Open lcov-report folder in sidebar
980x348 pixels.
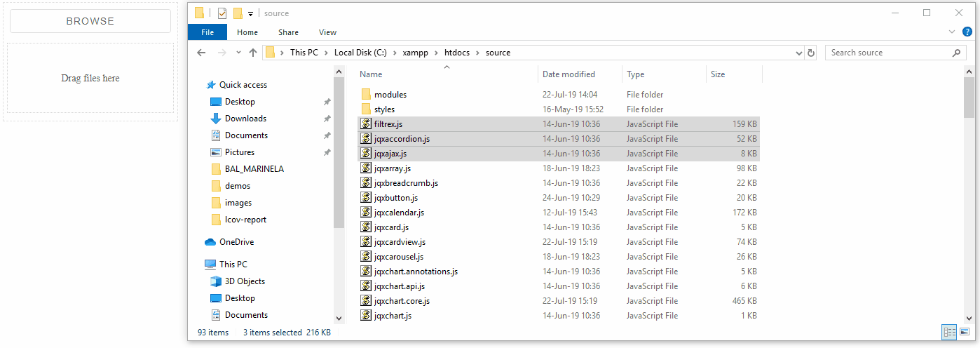click(x=245, y=220)
